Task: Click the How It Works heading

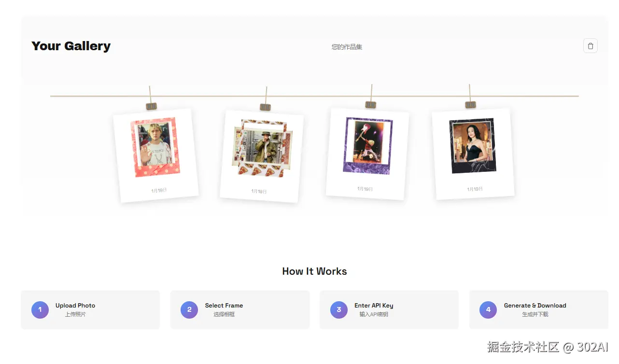Action: tap(314, 271)
